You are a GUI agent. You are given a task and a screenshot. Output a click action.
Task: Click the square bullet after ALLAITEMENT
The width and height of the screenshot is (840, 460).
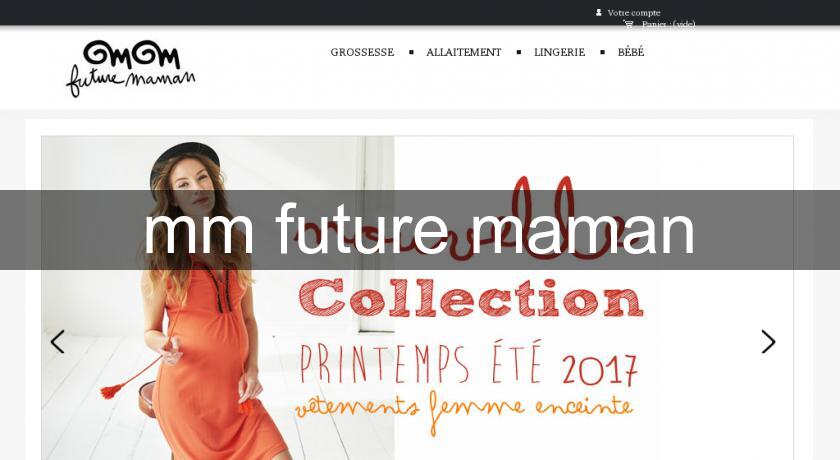click(519, 52)
